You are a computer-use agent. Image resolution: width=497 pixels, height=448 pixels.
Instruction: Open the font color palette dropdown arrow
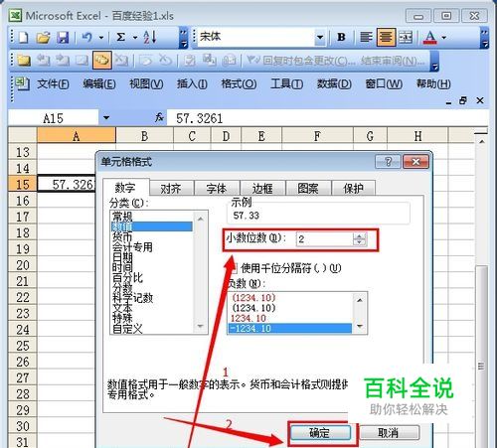tap(444, 38)
